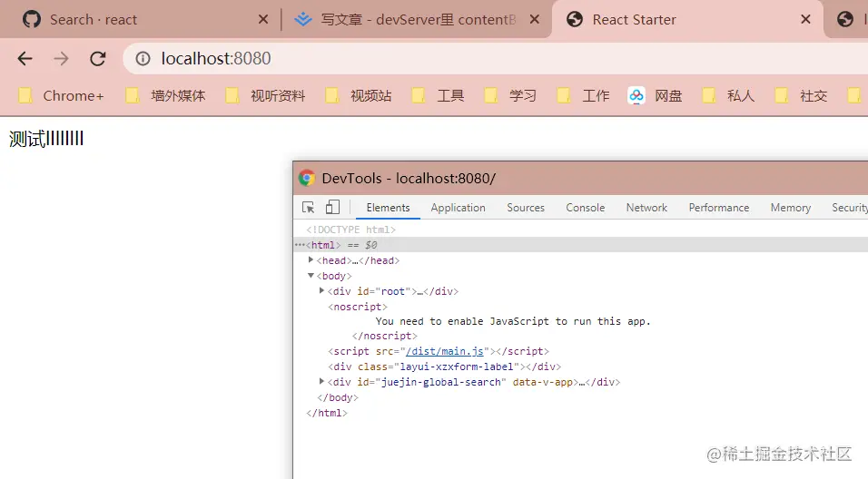868x479 pixels.
Task: Click the DevTools window title bar Chrome icon
Action: coord(307,178)
